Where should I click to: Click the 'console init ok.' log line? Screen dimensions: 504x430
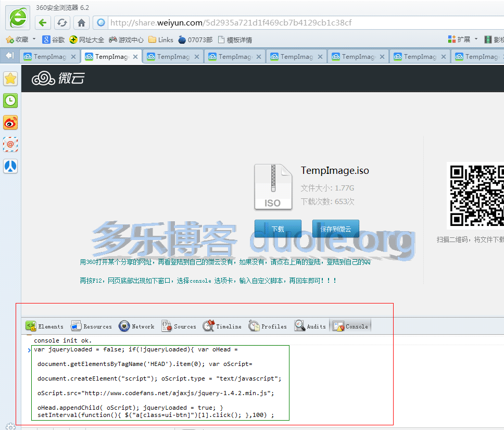coord(62,340)
